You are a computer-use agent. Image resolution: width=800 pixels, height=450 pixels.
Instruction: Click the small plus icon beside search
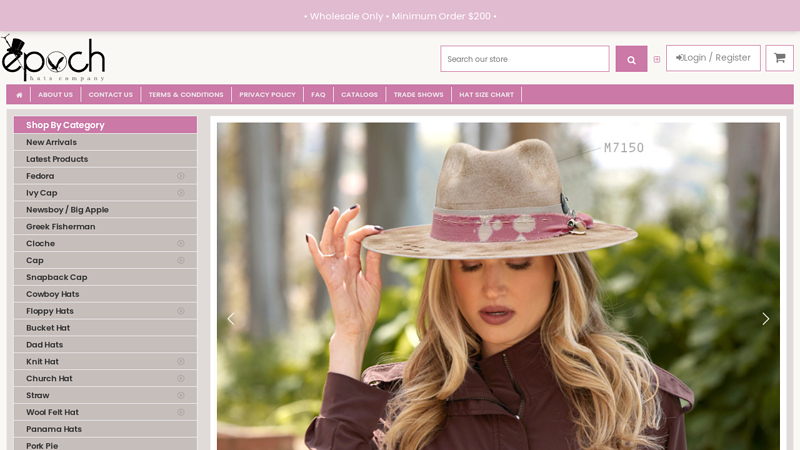pyautogui.click(x=657, y=59)
